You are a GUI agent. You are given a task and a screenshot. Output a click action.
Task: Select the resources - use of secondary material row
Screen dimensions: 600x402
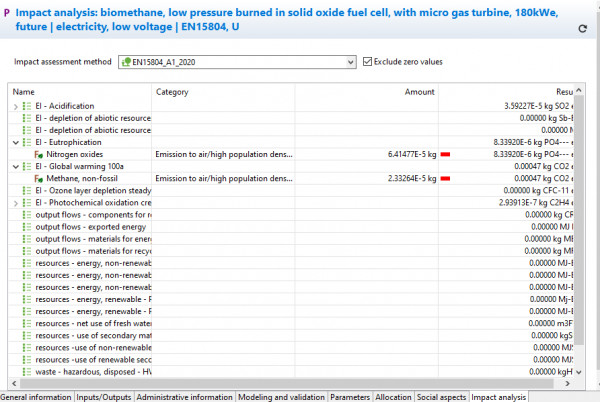[x=291, y=335]
